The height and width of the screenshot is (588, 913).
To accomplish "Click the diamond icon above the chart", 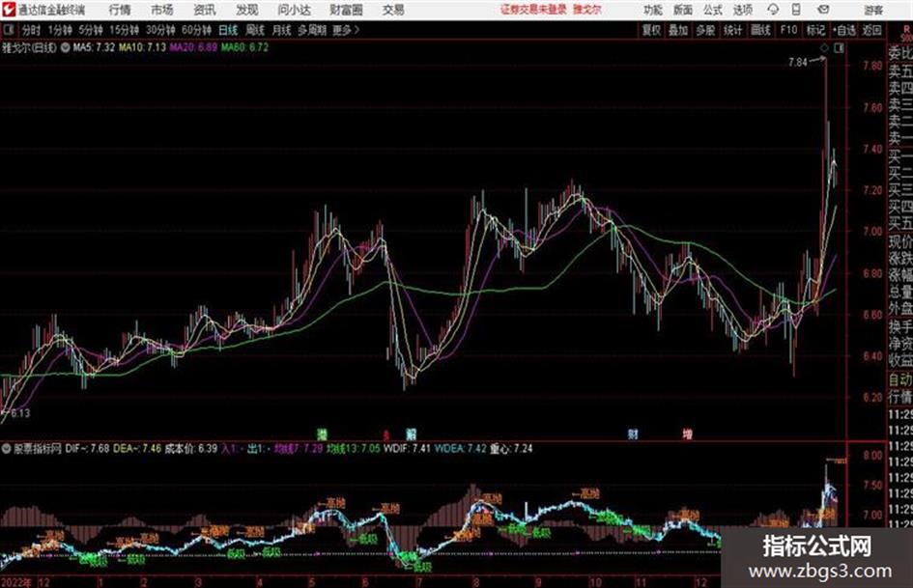I will (824, 48).
